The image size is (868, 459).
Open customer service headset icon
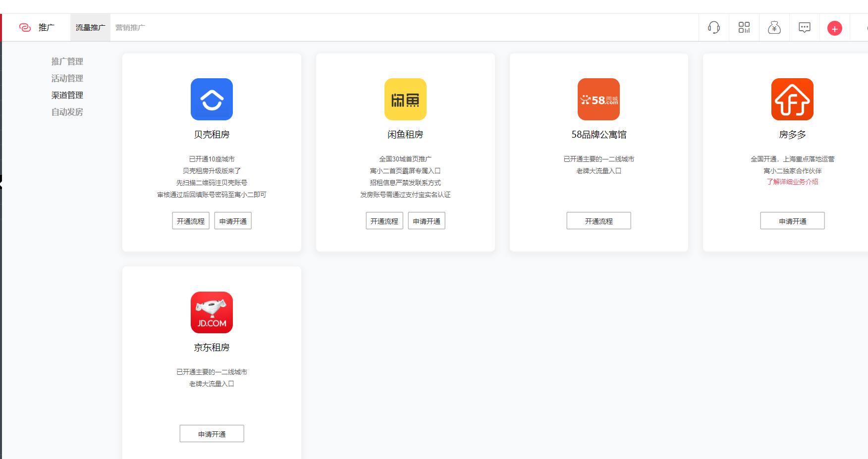coord(714,28)
